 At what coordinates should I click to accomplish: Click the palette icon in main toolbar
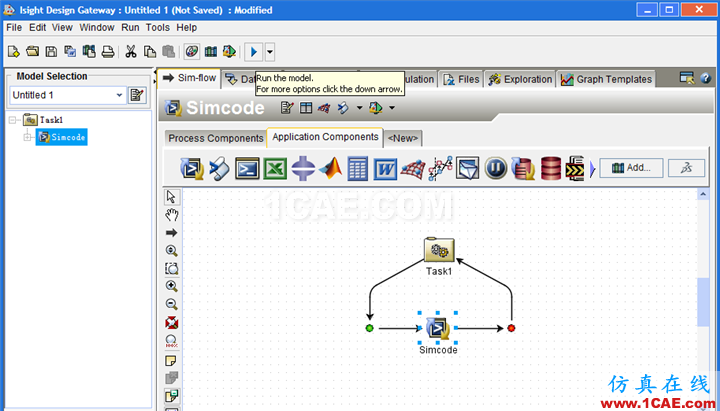[x=192, y=51]
